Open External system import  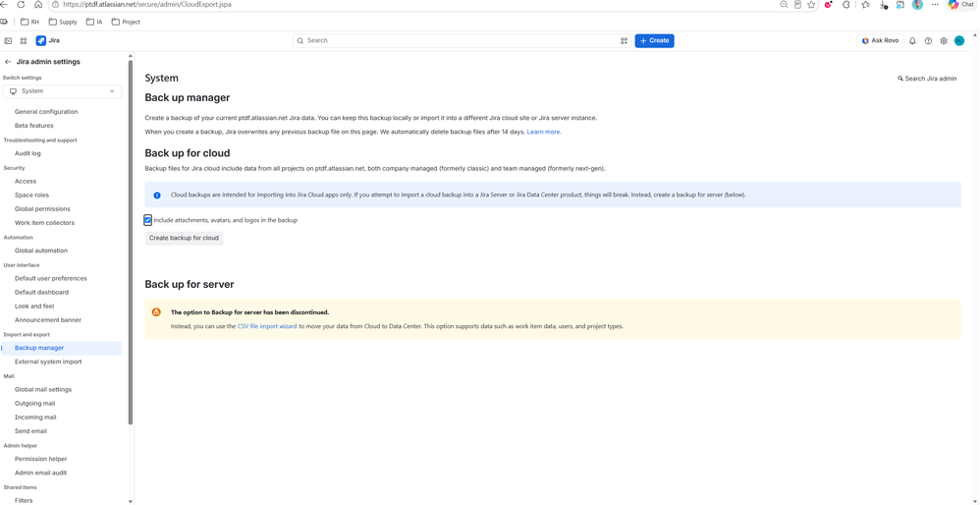48,362
